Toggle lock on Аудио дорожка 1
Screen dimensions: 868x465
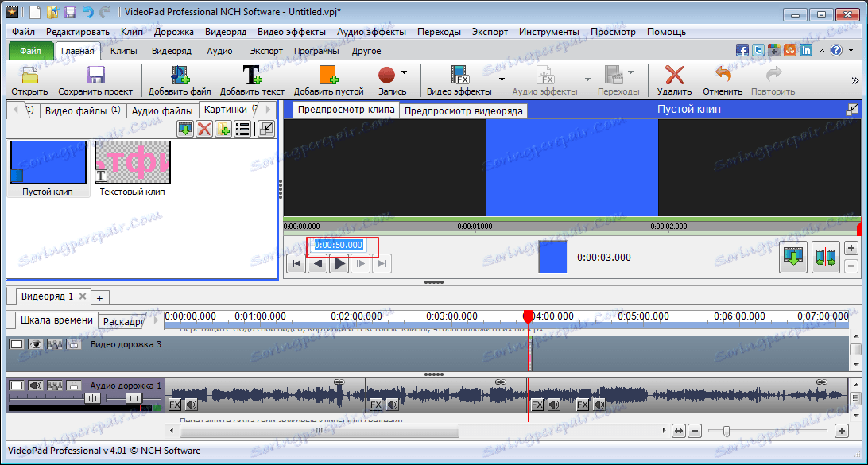(x=74, y=386)
